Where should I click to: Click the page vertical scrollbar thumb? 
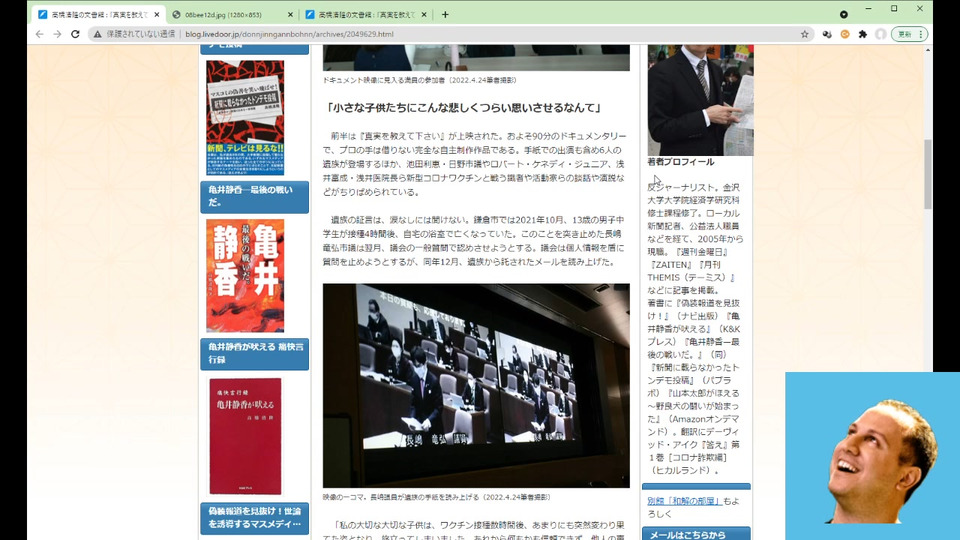tap(928, 174)
